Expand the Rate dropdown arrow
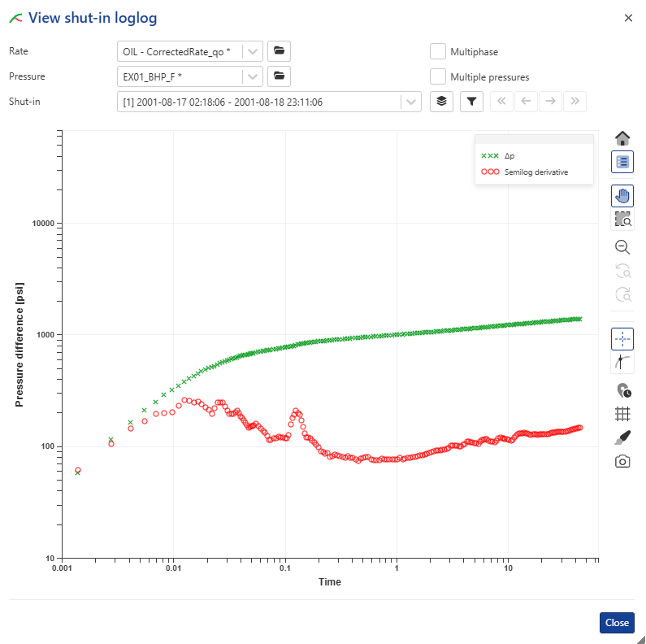 coord(253,51)
